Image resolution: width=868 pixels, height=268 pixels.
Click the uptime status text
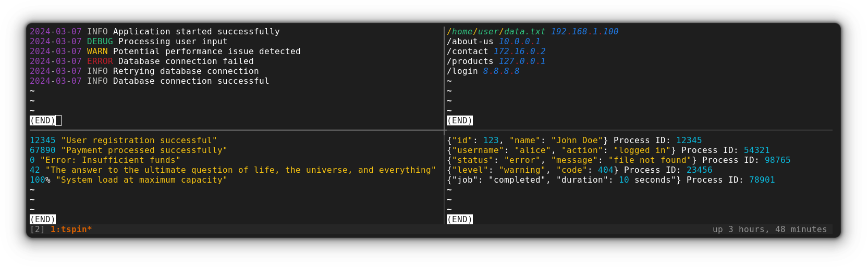click(x=769, y=229)
